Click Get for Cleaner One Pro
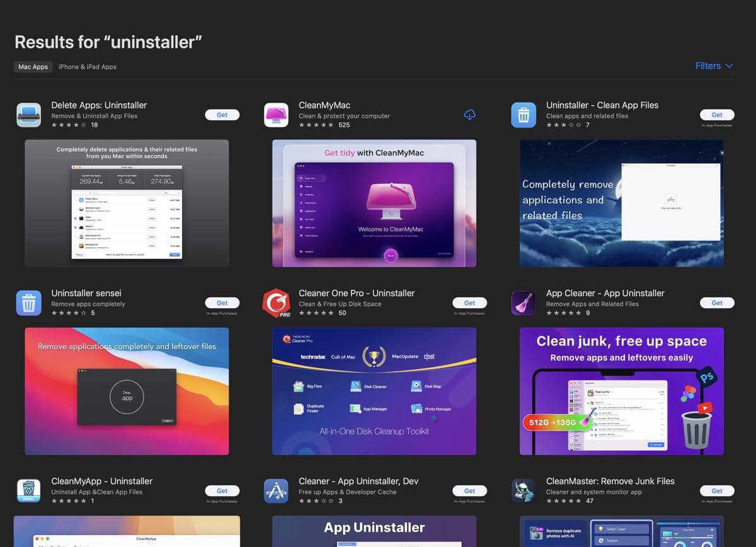This screenshot has height=547, width=756. [469, 302]
